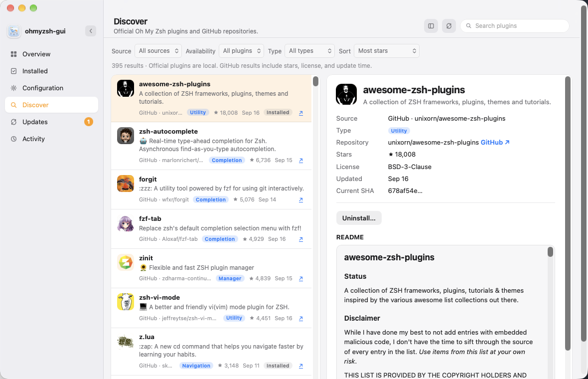Open z.lua external link arrow
This screenshot has width=588, height=379.
point(301,366)
